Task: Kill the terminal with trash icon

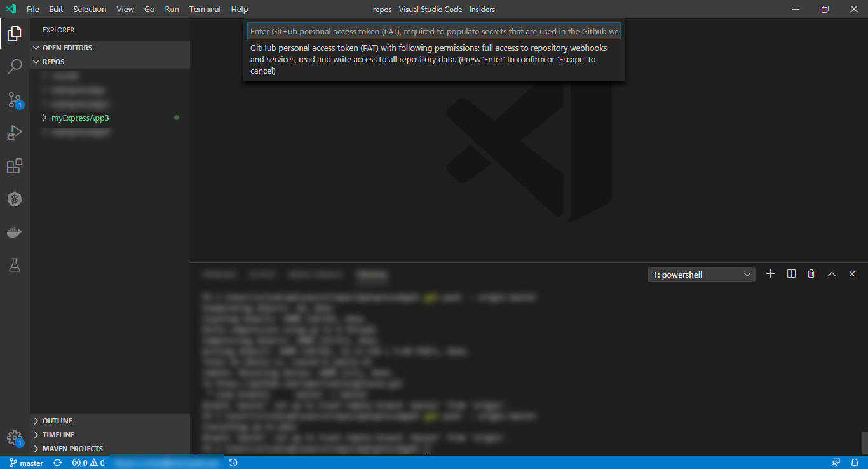Action: click(811, 274)
